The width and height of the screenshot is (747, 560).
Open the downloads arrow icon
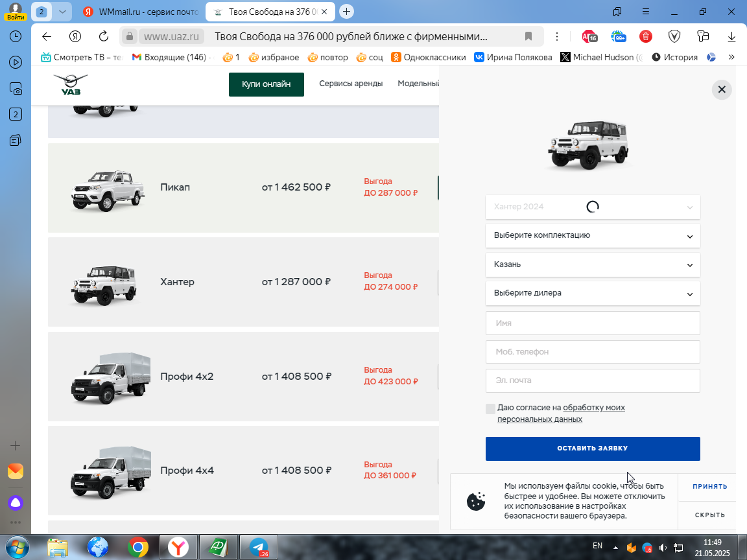(731, 37)
